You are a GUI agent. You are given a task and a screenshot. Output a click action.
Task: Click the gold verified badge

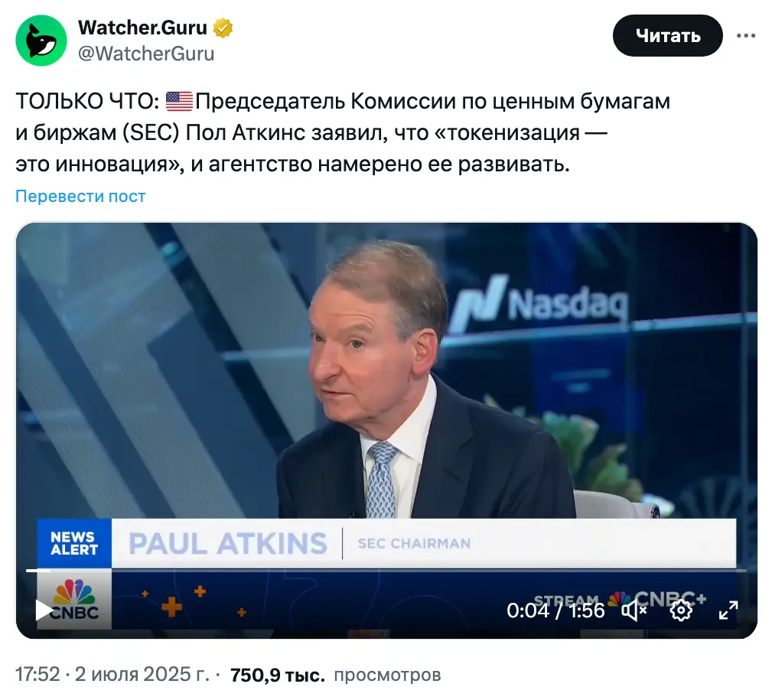pyautogui.click(x=223, y=28)
